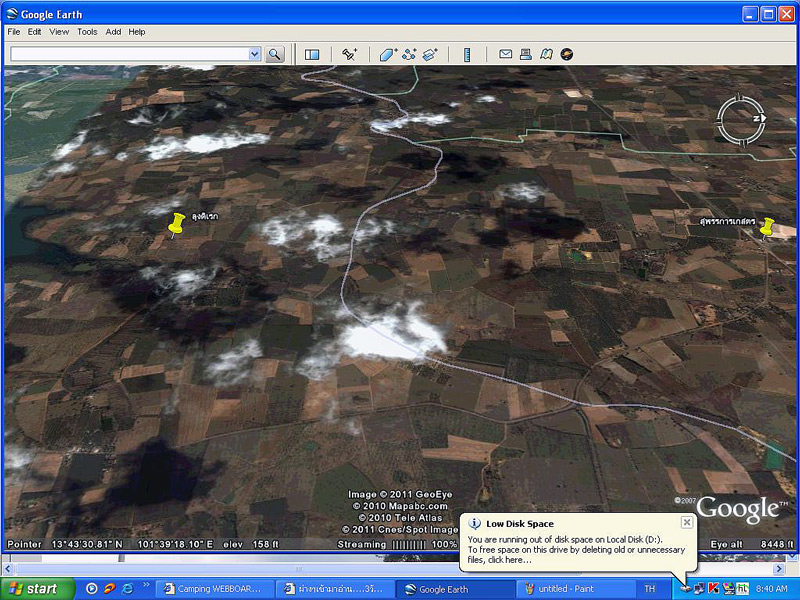Screen dimensions: 800x600
Task: Open the Tools menu
Action: [x=87, y=32]
